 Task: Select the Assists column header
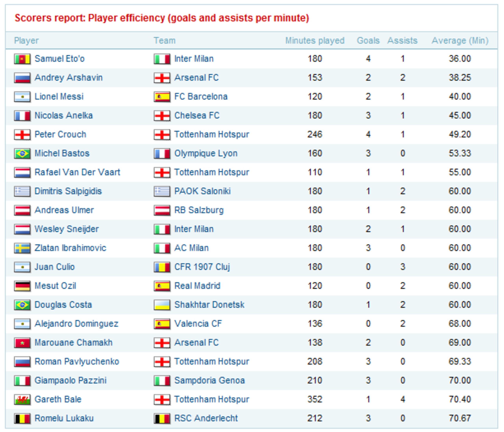tap(402, 41)
